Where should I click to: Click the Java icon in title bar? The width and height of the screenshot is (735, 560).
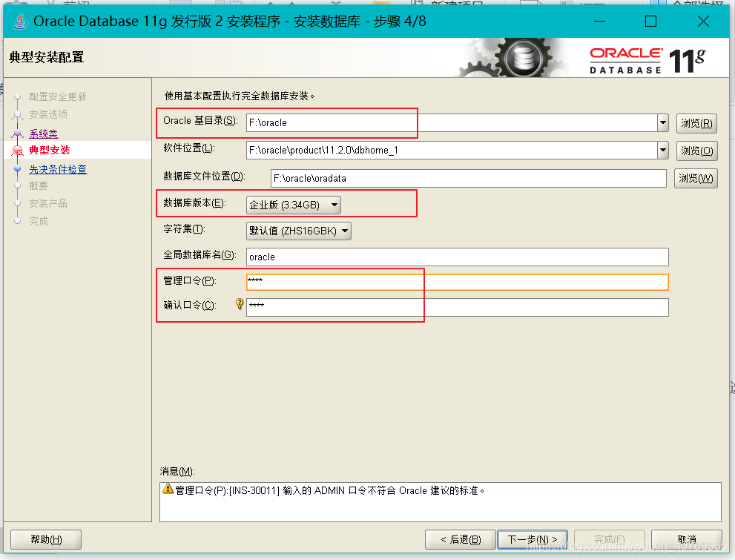coord(20,22)
